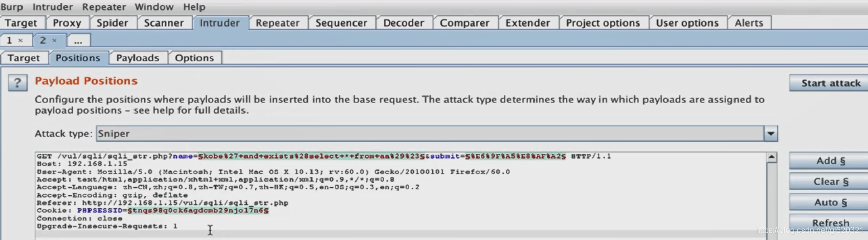
Task: Switch to the Spider tab
Action: point(113,23)
